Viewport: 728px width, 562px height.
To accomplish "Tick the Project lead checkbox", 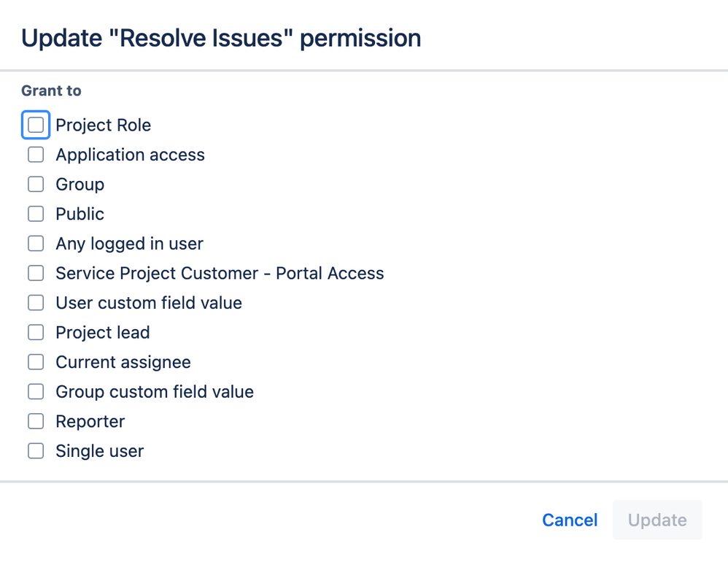I will (36, 333).
